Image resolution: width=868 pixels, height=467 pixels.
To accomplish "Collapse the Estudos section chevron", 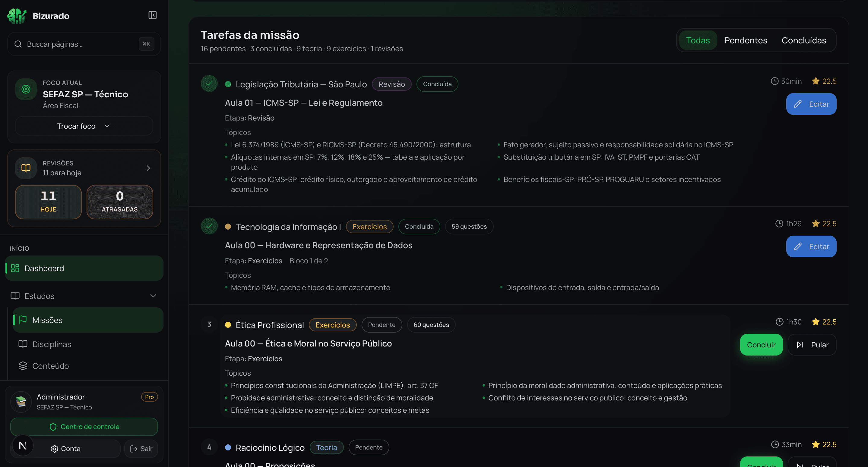I will [x=153, y=296].
